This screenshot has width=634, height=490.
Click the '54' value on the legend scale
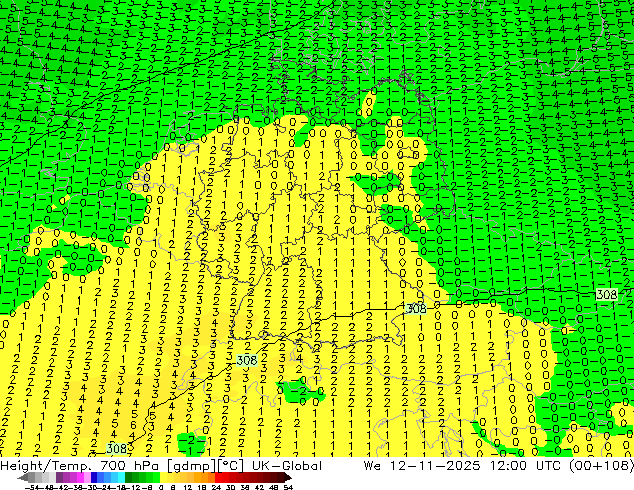[288, 487]
